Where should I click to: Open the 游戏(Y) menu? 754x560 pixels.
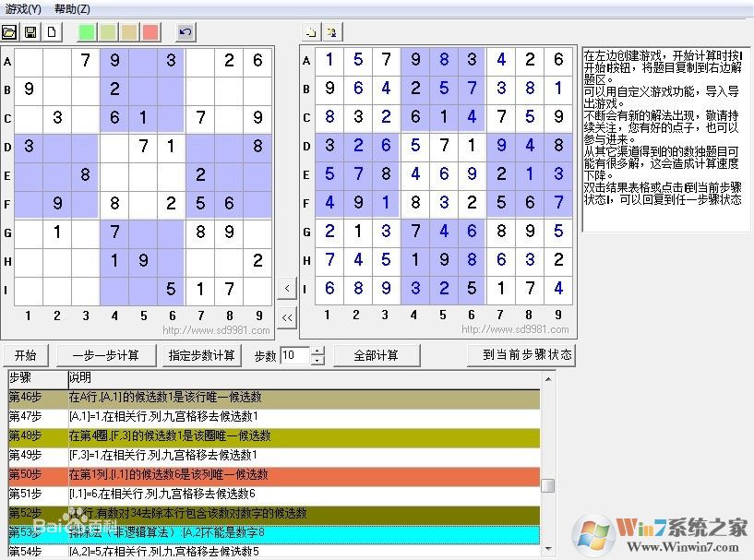point(22,8)
